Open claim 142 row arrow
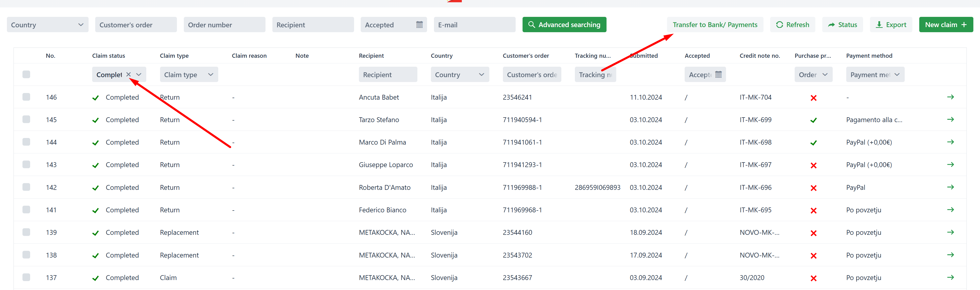The height and width of the screenshot is (290, 980). (950, 187)
